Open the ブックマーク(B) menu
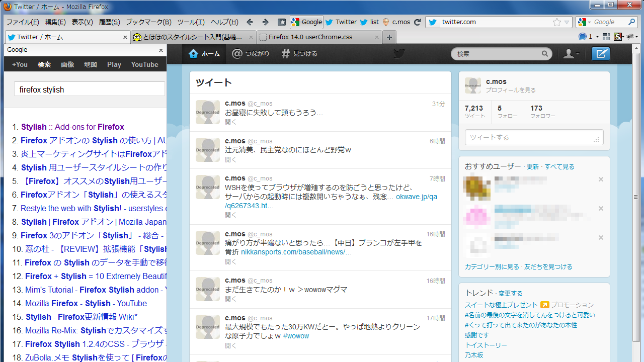Viewport: 644px width, 362px height. [x=148, y=22]
